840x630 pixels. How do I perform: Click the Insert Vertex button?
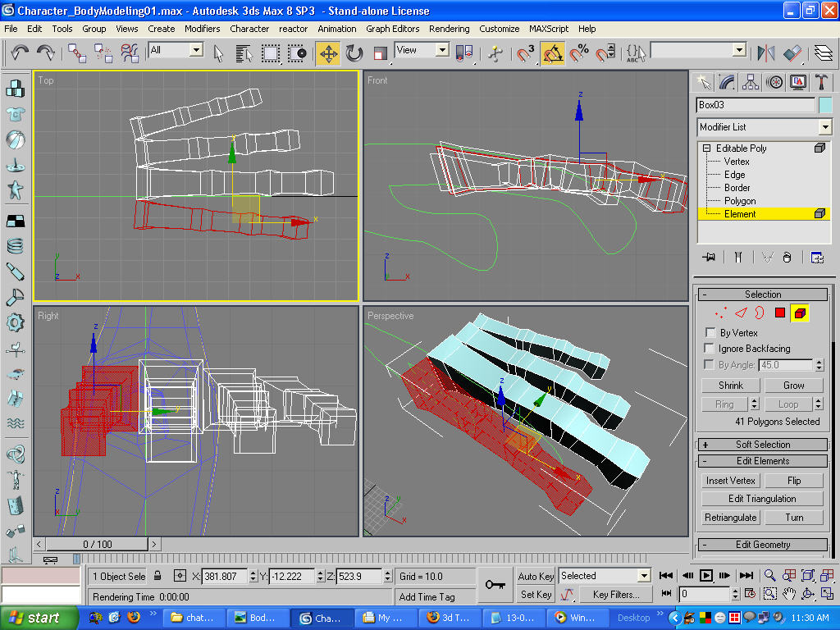(x=731, y=481)
